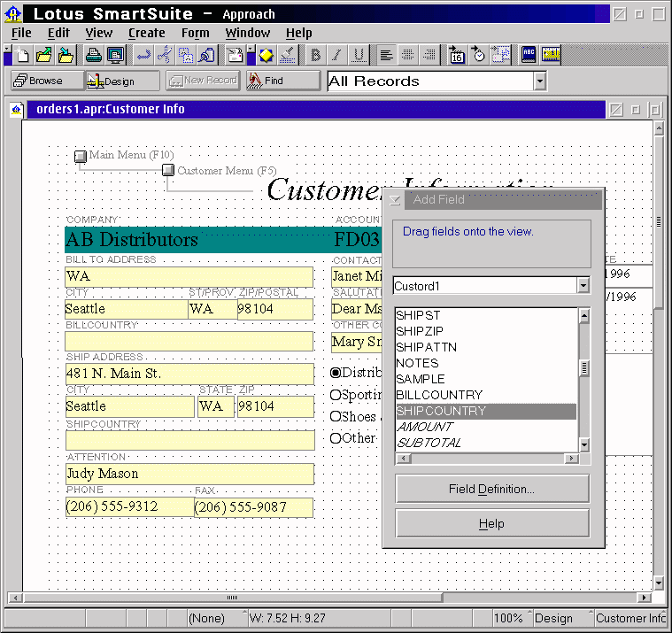Switch to Browse mode
This screenshot has width=672, height=633.
click(47, 81)
